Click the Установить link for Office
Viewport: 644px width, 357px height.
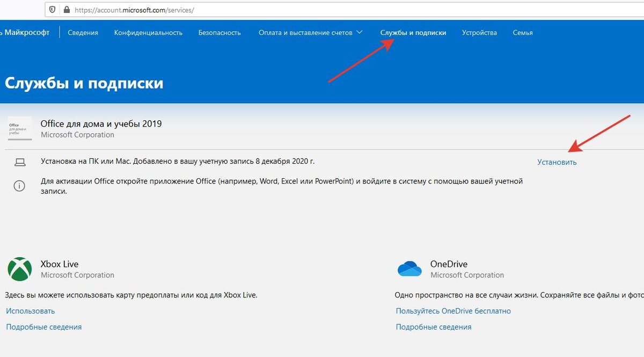point(557,162)
